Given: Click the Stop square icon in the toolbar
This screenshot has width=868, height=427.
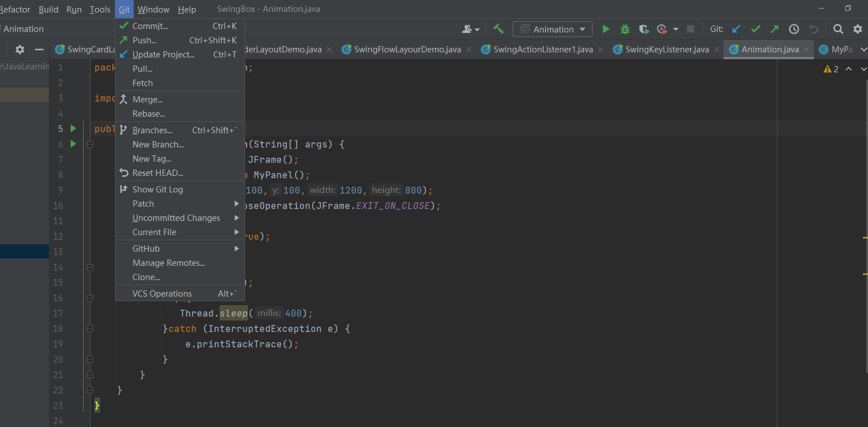Looking at the screenshot, I should point(691,29).
